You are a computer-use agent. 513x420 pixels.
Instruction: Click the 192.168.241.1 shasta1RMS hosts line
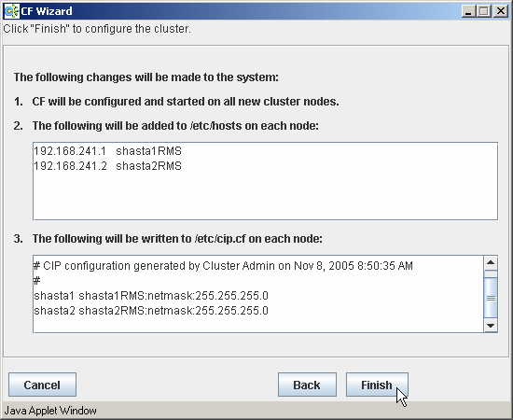(107, 151)
